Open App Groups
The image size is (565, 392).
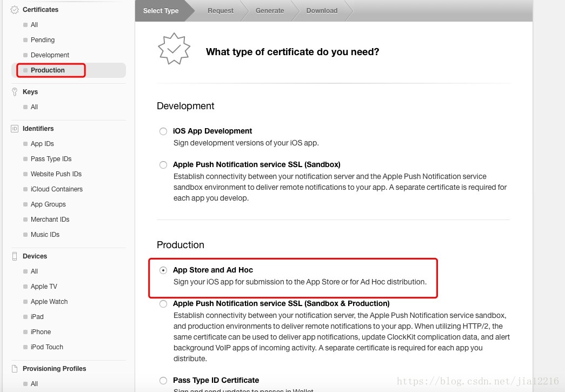48,204
